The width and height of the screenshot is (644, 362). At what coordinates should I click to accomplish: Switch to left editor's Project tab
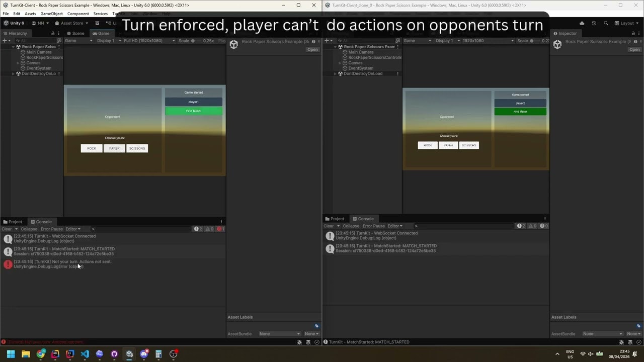pos(13,222)
